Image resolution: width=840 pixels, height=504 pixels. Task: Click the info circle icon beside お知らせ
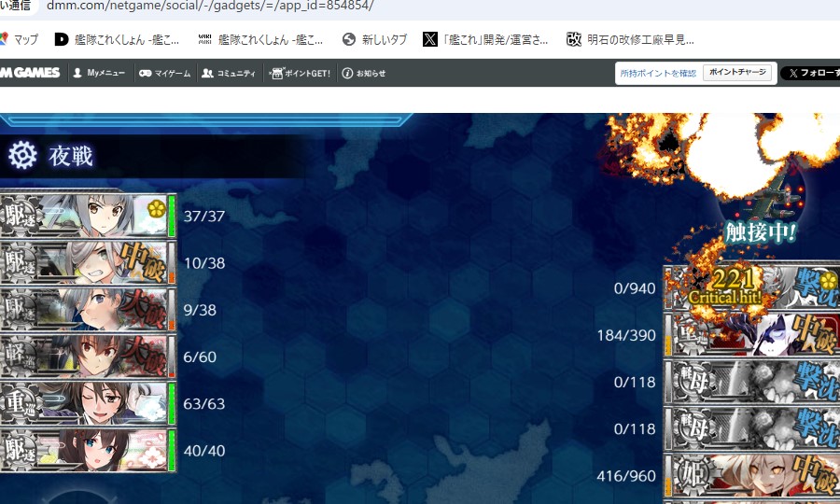coord(347,73)
